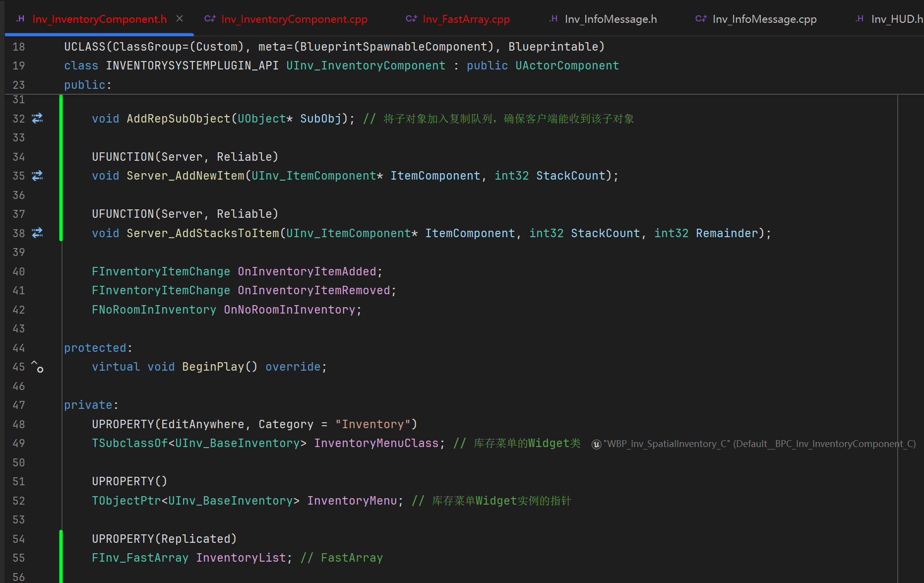Screen dimensions: 924x583
Task: Click the UPROPERTY(Replicated) macro
Action: (164, 539)
